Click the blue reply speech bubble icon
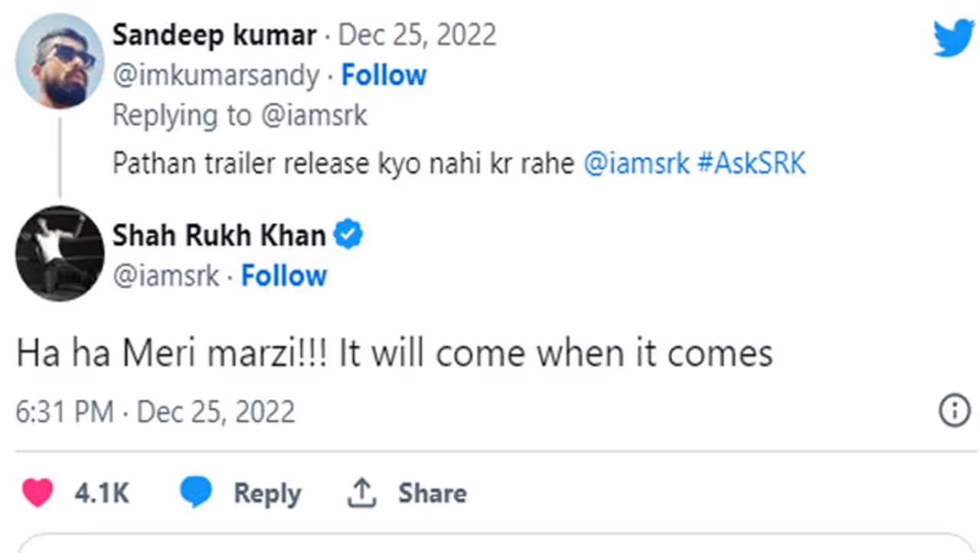This screenshot has width=980, height=553. click(x=196, y=492)
